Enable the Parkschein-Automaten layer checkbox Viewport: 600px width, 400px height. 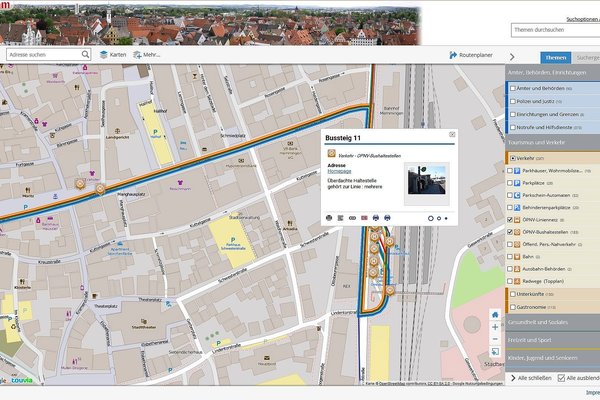point(510,195)
